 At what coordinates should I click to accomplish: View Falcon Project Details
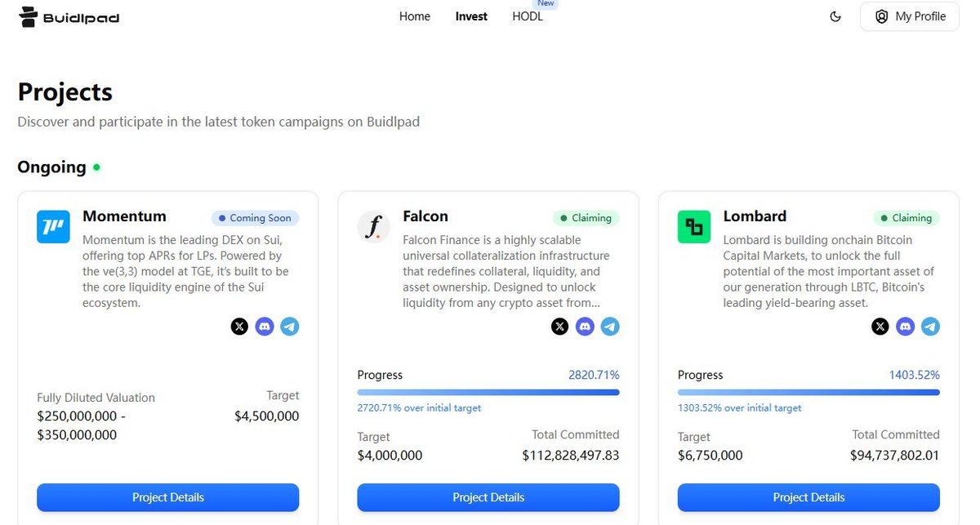click(x=488, y=497)
